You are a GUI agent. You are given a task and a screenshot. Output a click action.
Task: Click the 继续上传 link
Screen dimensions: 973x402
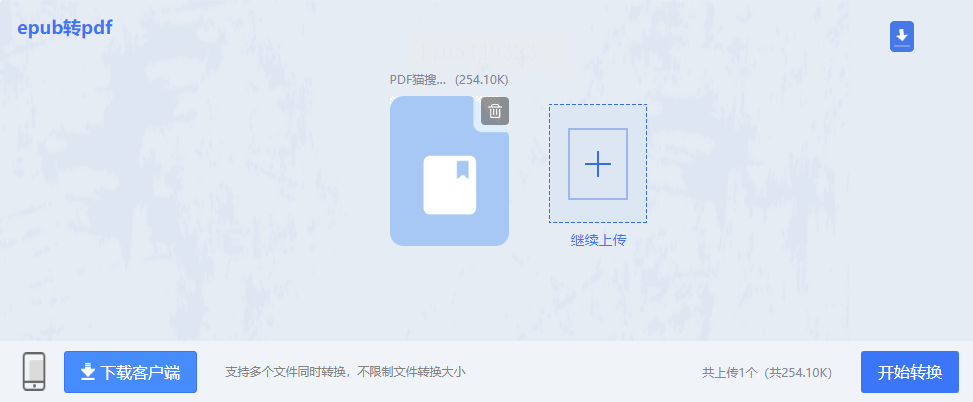pos(598,241)
